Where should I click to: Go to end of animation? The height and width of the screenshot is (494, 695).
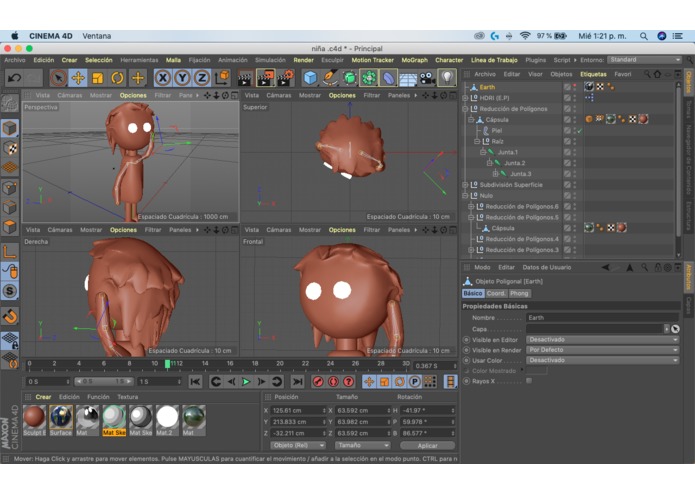[297, 381]
